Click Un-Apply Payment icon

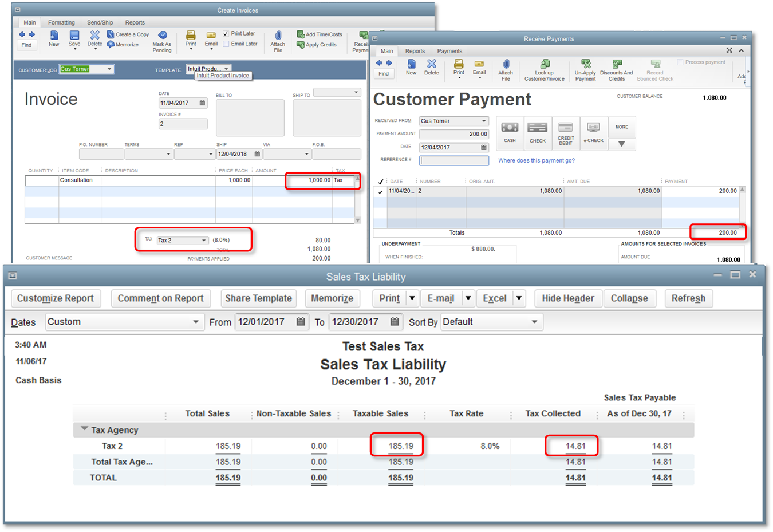[586, 64]
